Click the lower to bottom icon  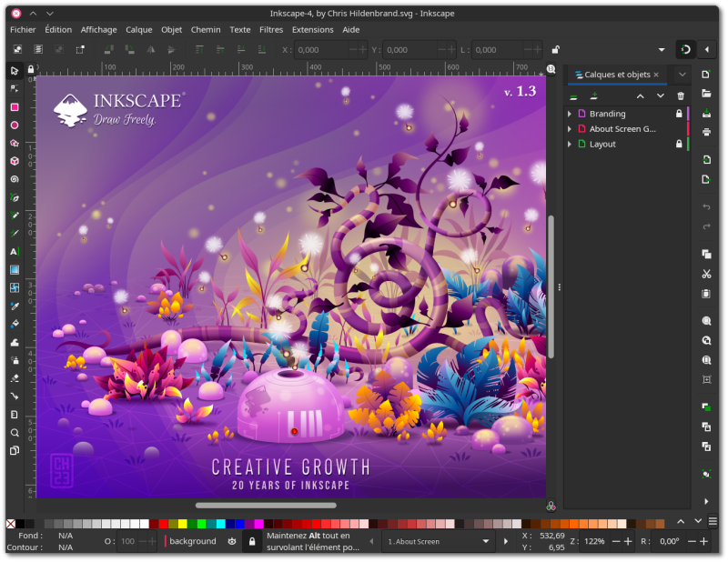(262, 50)
